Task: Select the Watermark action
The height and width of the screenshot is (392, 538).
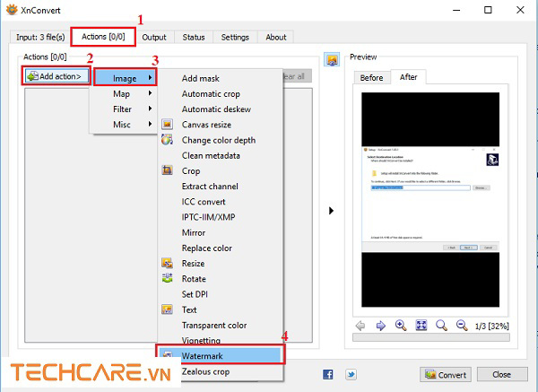Action: pyautogui.click(x=221, y=355)
